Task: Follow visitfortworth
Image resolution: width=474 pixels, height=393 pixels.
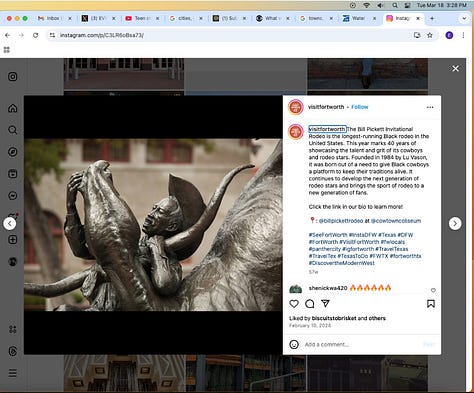Action: pos(360,107)
